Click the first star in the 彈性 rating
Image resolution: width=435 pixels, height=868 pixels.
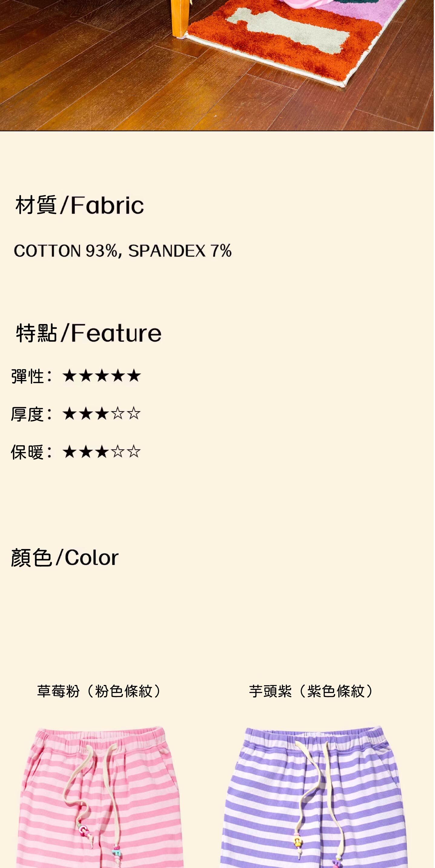click(69, 376)
